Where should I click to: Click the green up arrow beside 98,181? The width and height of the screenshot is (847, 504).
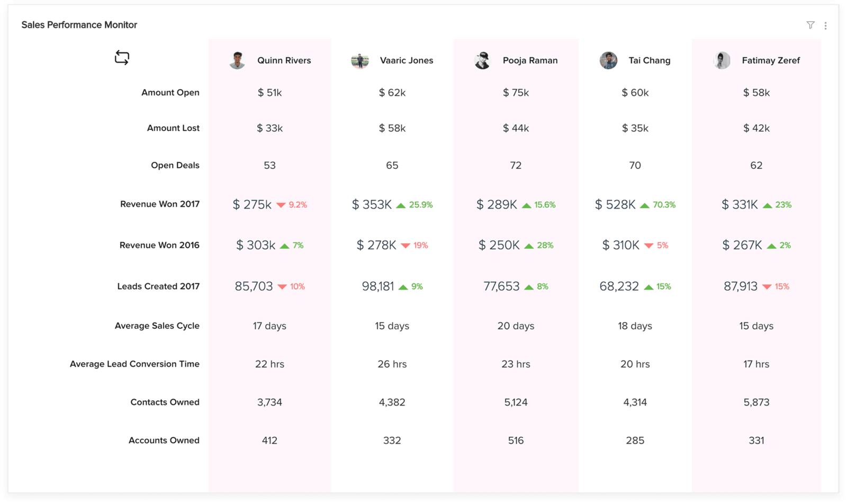pos(403,287)
